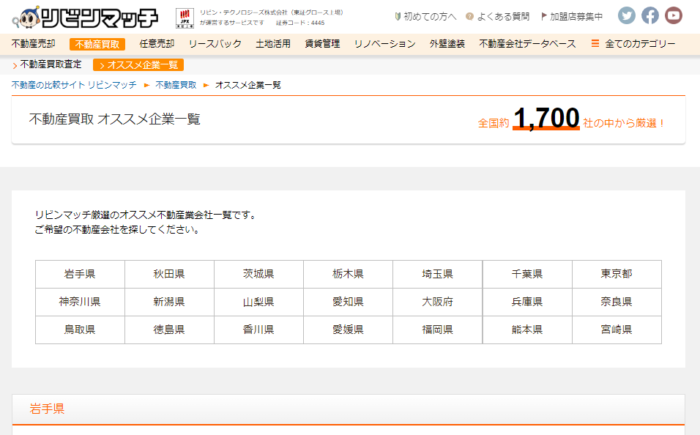Select 任意売却 in navigation bar
This screenshot has width=700, height=435.
pyautogui.click(x=157, y=44)
